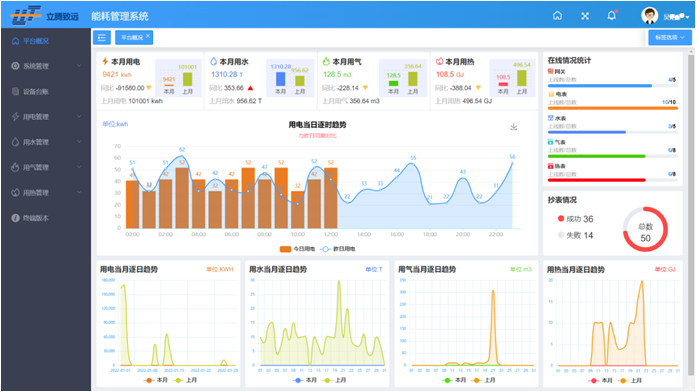696x392 pixels.
Task: Click the 网关 gateway icon in online stats
Action: pyautogui.click(x=550, y=71)
